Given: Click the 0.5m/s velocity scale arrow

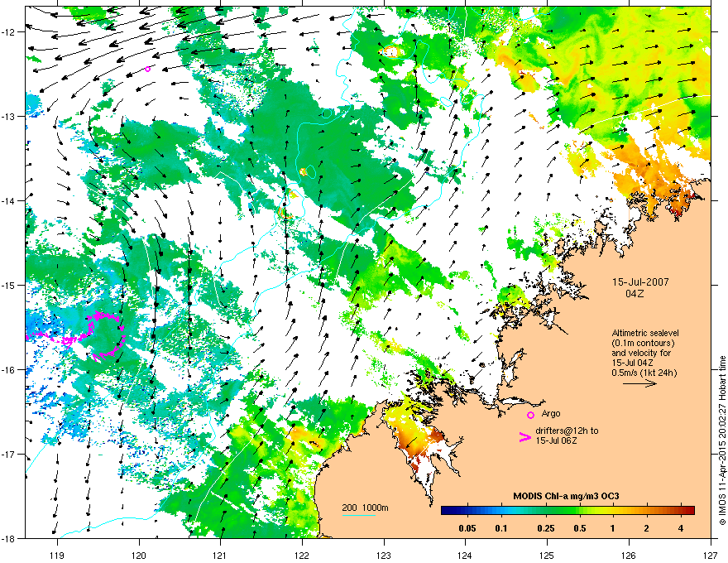Looking at the screenshot, I should [x=639, y=383].
